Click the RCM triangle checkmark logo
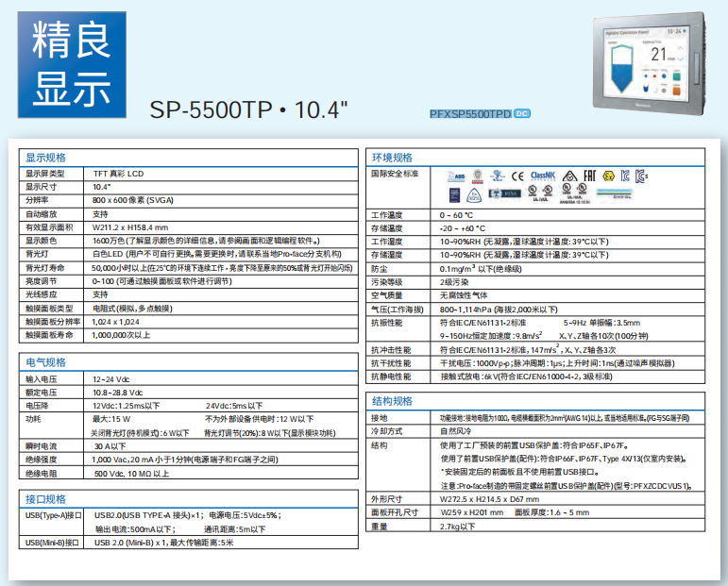Image resolution: width=728 pixels, height=586 pixels. click(569, 176)
